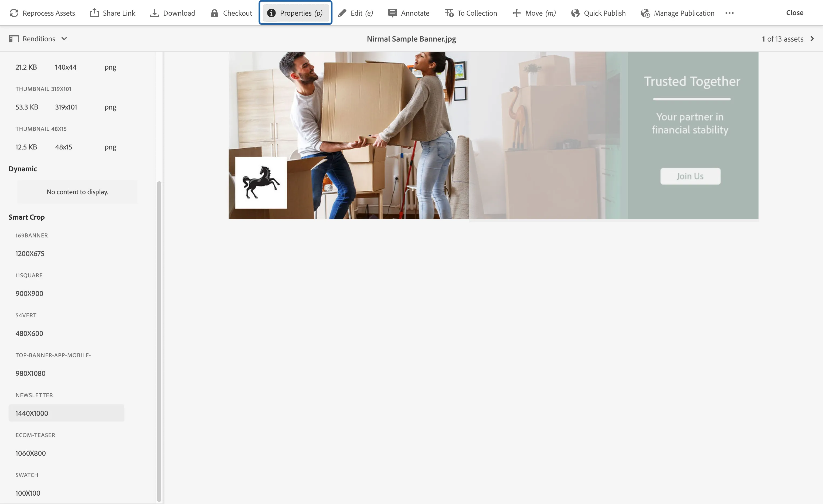The height and width of the screenshot is (504, 823).
Task: Select the 1200X675 smart crop
Action: (x=66, y=254)
